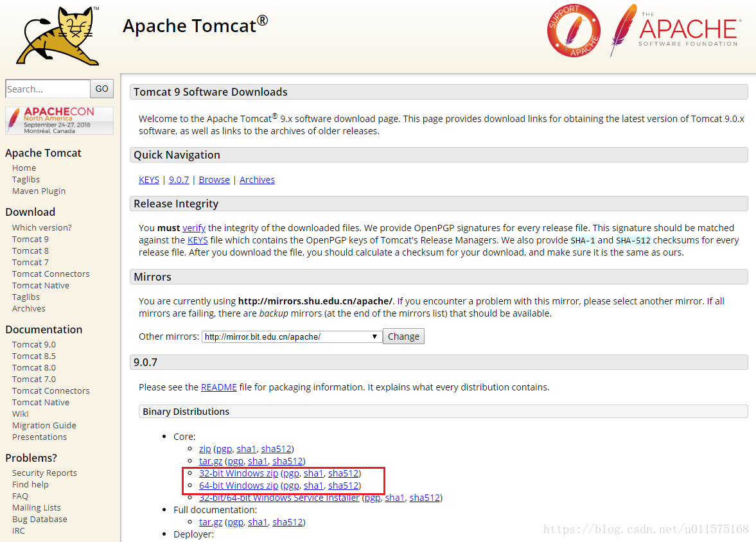Click the Change mirror button
756x542 pixels.
point(403,337)
